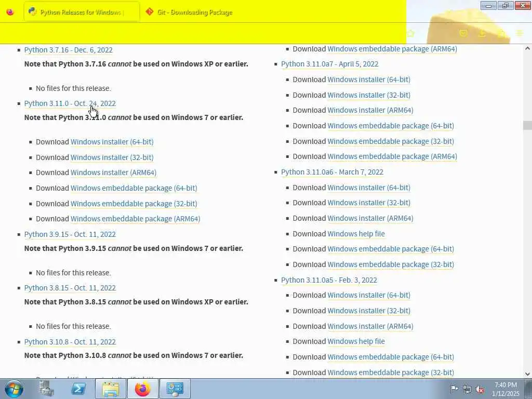Screen dimensions: 532x399
Task: Open the control panel taskbar button
Action: [175, 389]
